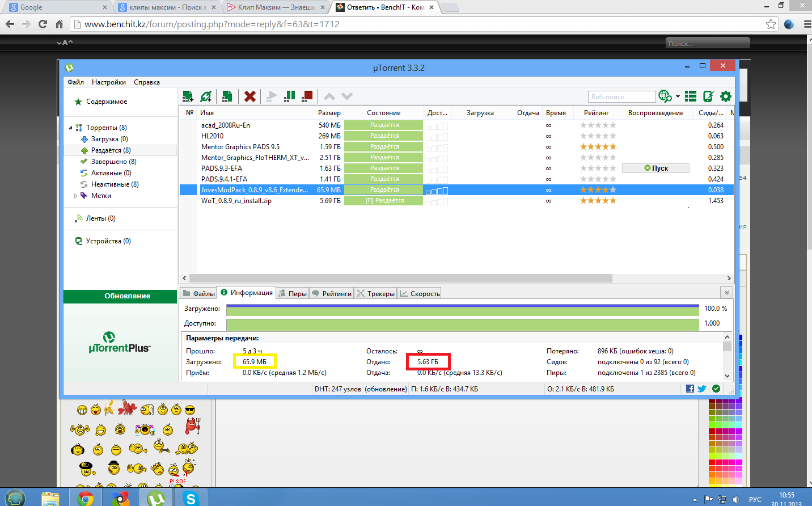Select the Mentor Graphics PADS 9.5 torrent
This screenshot has width=812, height=506.
tap(456, 147)
